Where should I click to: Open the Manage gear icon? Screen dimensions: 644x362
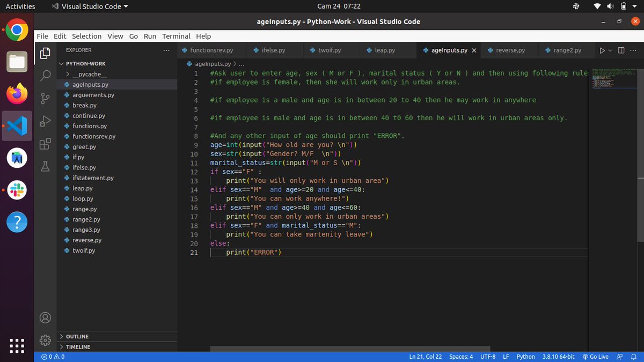click(x=46, y=340)
